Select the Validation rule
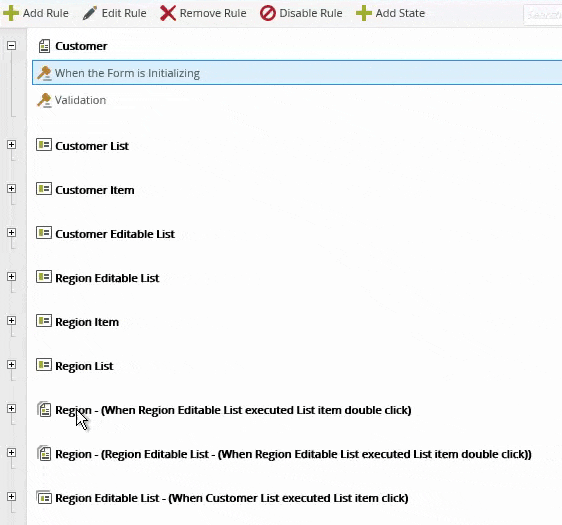 click(80, 100)
